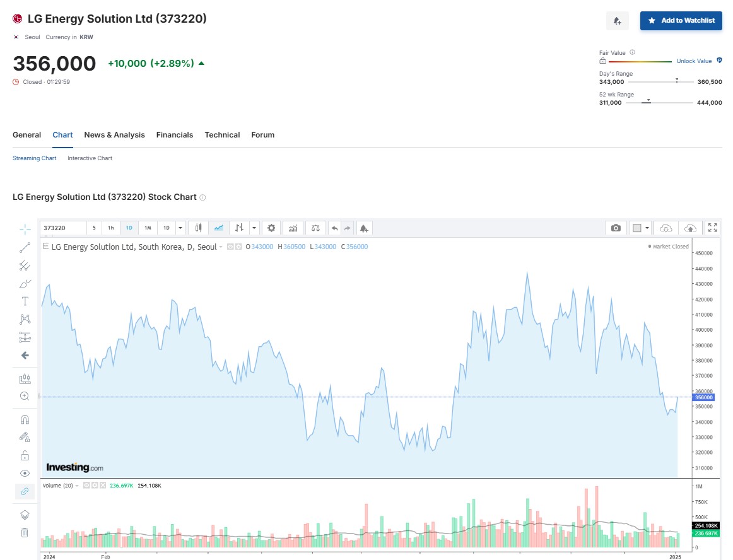
Task: Open main series settings gear in legend
Action: tap(238, 247)
